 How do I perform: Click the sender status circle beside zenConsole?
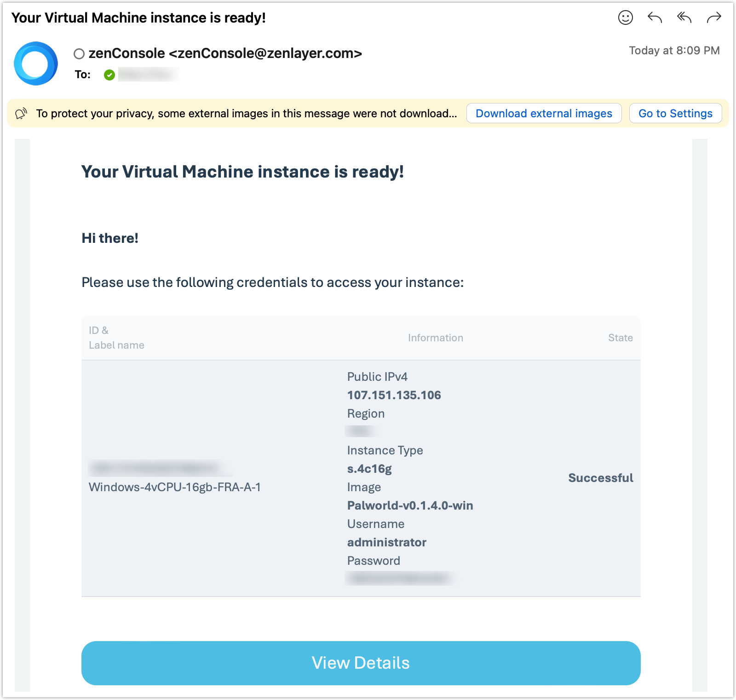point(79,54)
